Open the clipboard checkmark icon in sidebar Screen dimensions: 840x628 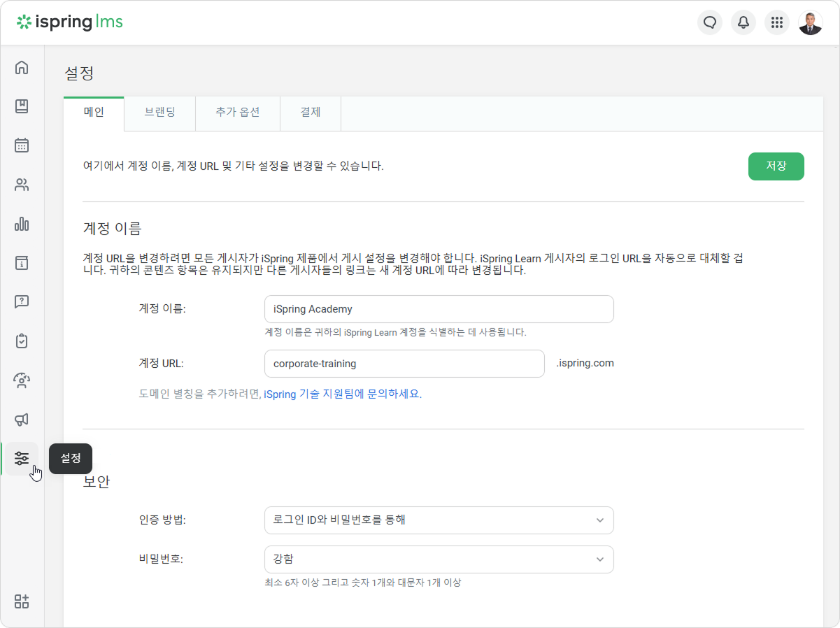click(22, 341)
